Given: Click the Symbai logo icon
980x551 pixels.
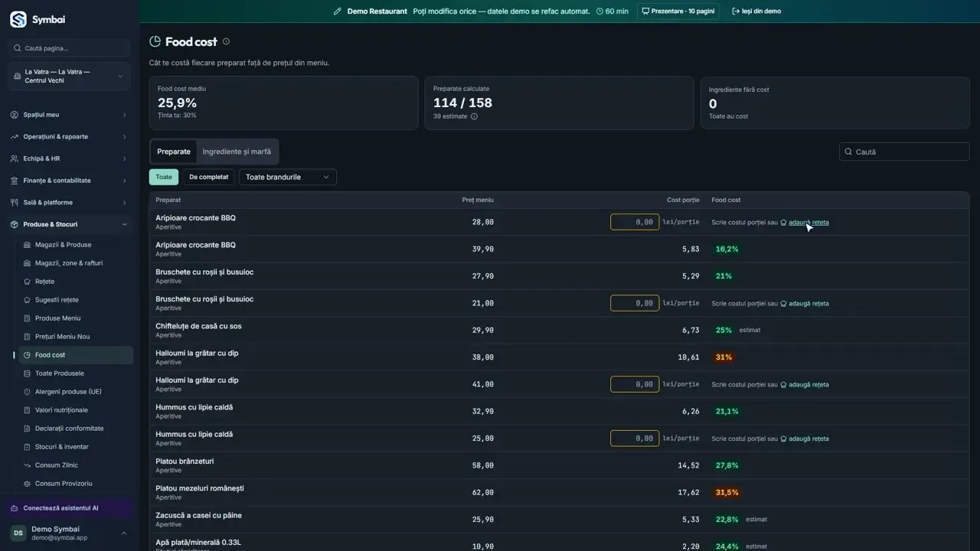Looking at the screenshot, I should pyautogui.click(x=18, y=19).
